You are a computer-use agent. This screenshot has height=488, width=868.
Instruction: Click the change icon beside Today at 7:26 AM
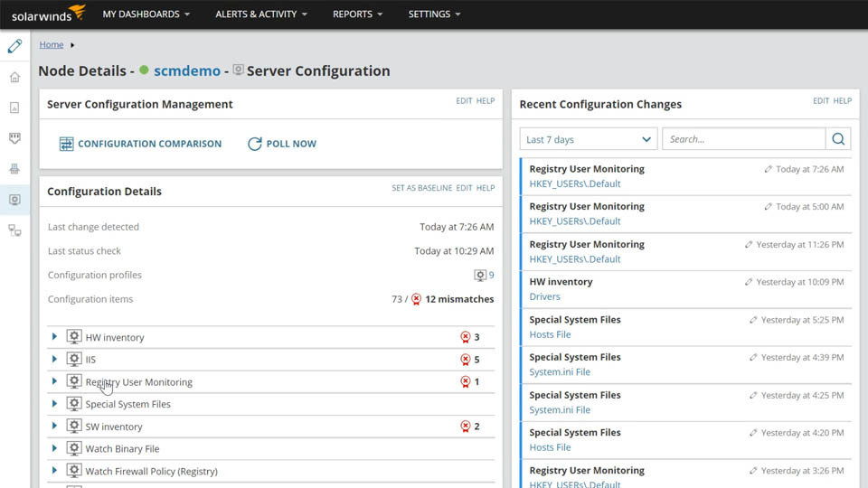[x=768, y=169]
